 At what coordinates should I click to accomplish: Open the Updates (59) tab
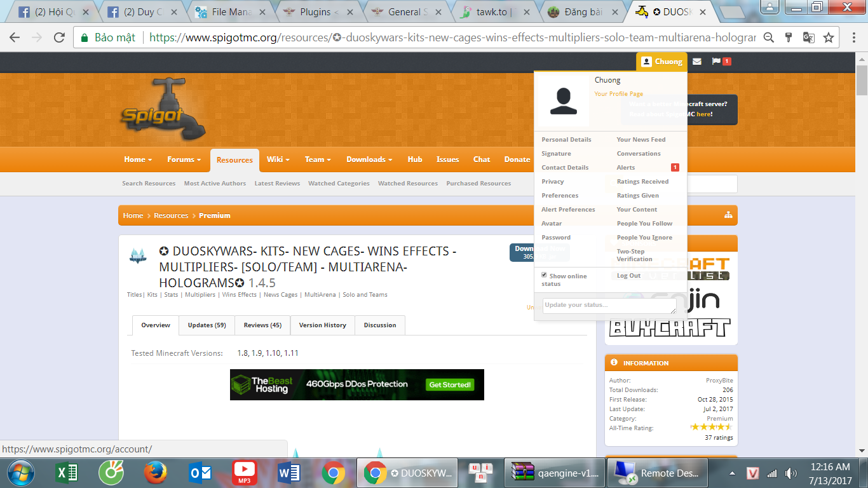coord(207,325)
